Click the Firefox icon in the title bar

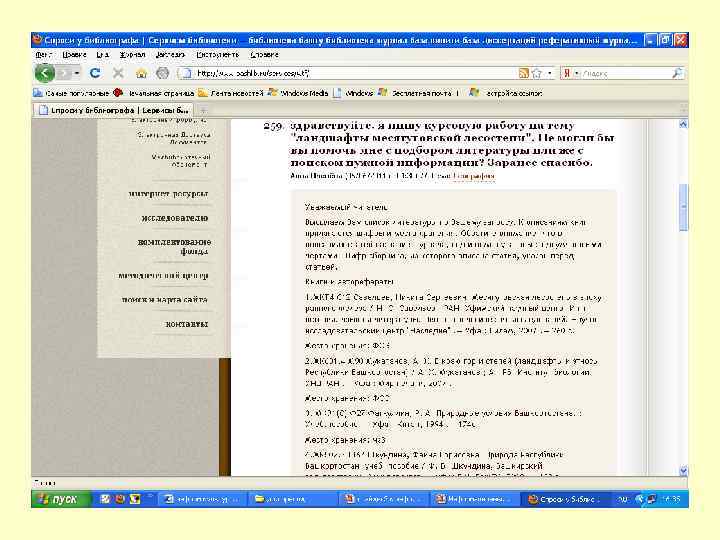(x=38, y=40)
